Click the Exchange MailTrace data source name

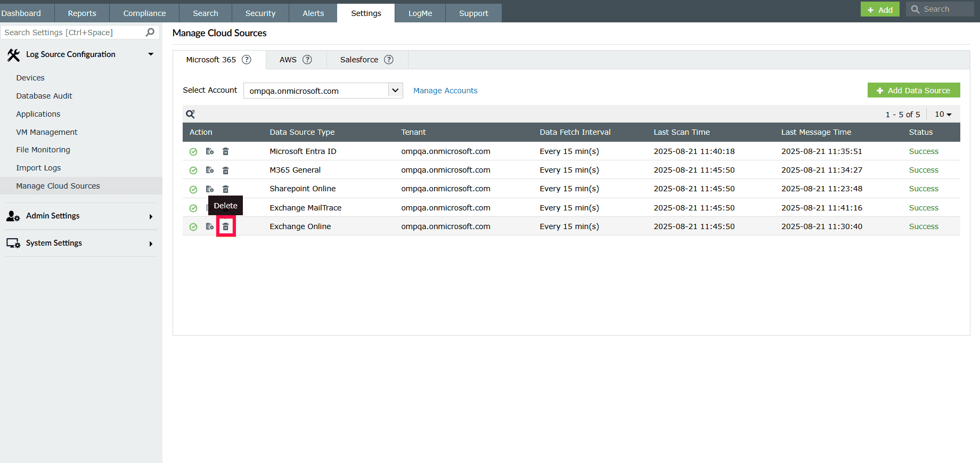click(306, 208)
